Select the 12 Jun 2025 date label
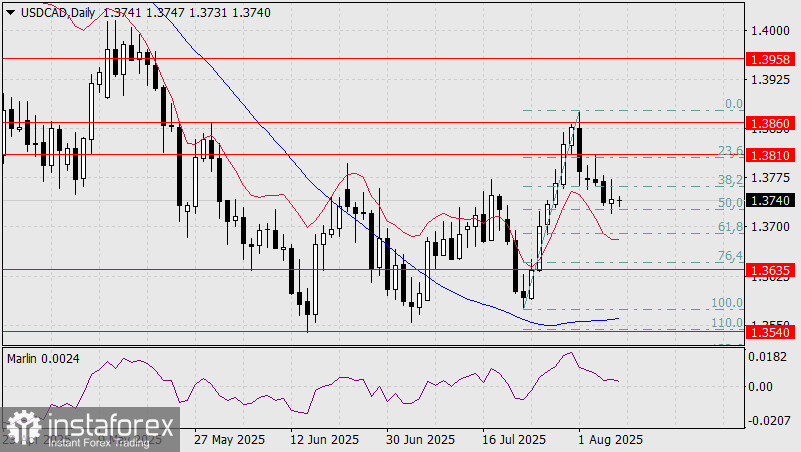 tap(324, 440)
